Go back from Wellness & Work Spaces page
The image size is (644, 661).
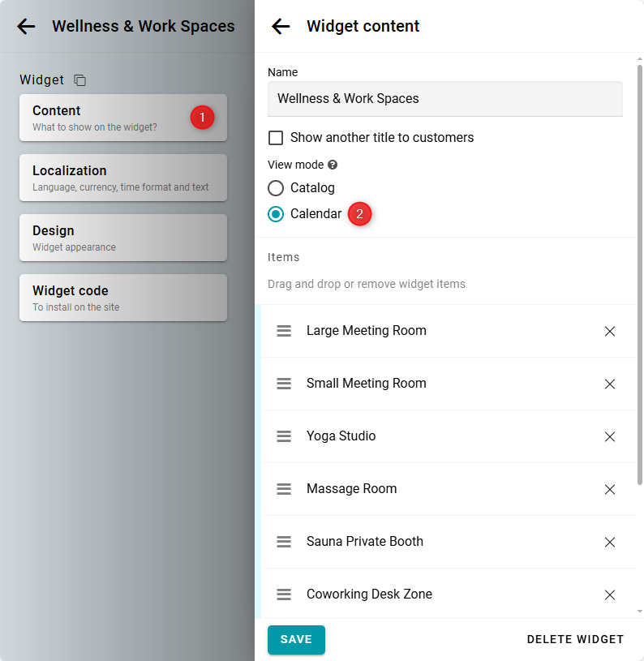26,27
